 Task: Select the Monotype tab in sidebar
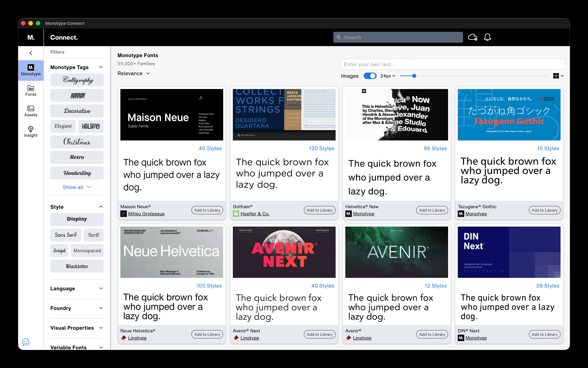[31, 70]
